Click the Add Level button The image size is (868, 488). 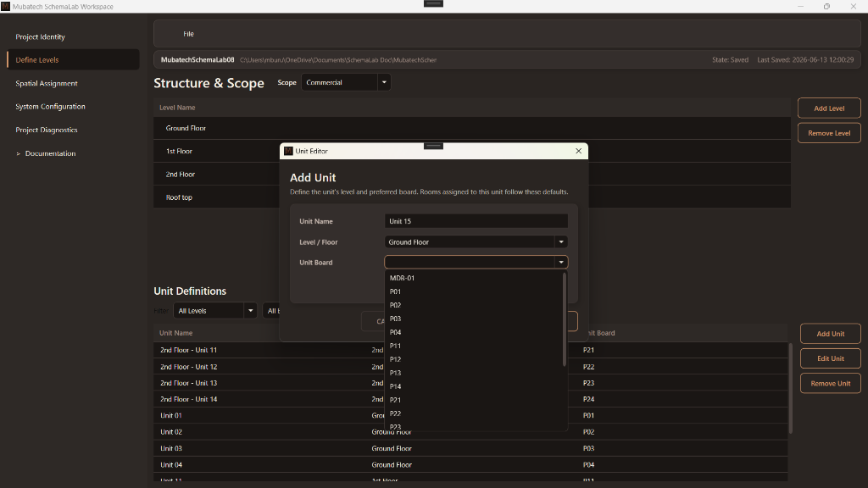coord(829,108)
